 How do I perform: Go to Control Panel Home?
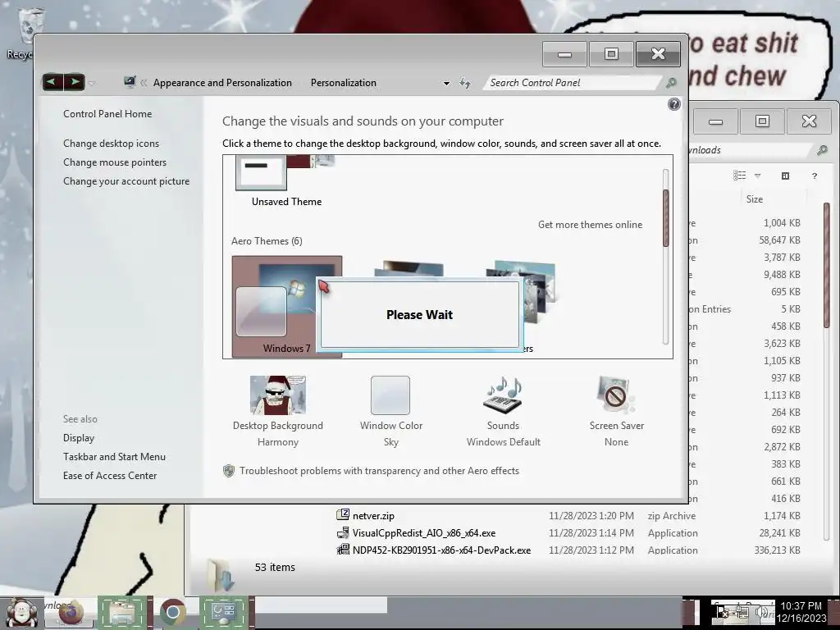pos(107,113)
